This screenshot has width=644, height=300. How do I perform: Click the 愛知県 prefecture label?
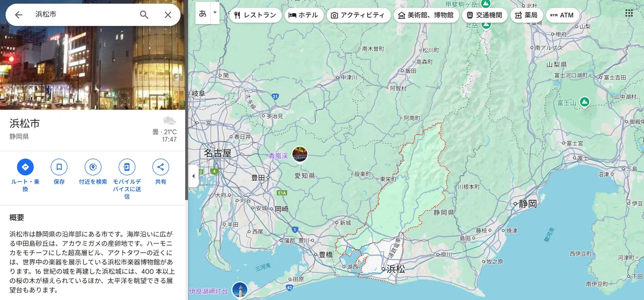(x=304, y=175)
